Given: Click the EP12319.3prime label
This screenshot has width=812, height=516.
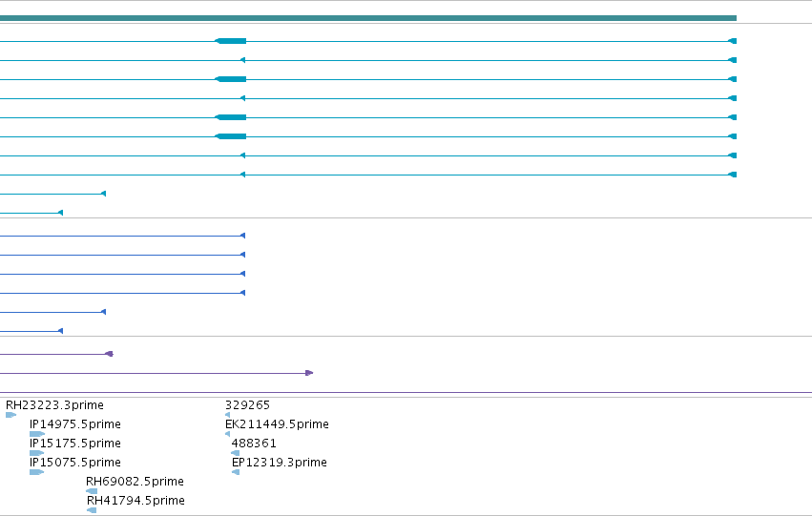Looking at the screenshot, I should click(280, 463).
